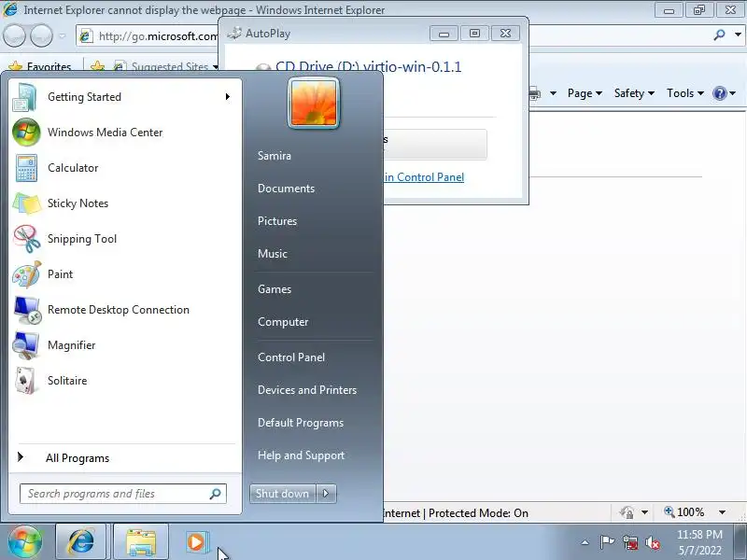This screenshot has width=747, height=560.
Task: Open Samira personal folder
Action: tap(275, 156)
